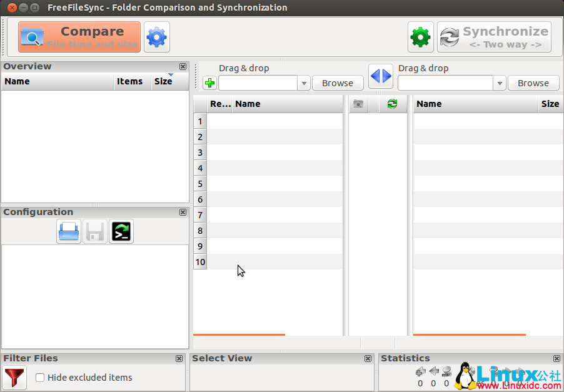Close the Configuration panel
This screenshot has width=564, height=392.
pos(183,213)
